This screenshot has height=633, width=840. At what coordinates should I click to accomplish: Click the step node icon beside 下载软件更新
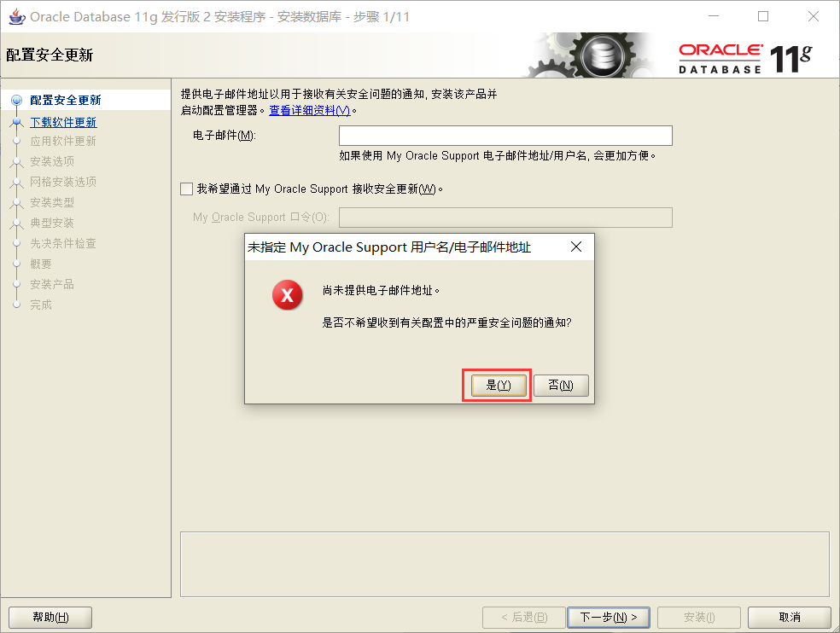[x=16, y=123]
